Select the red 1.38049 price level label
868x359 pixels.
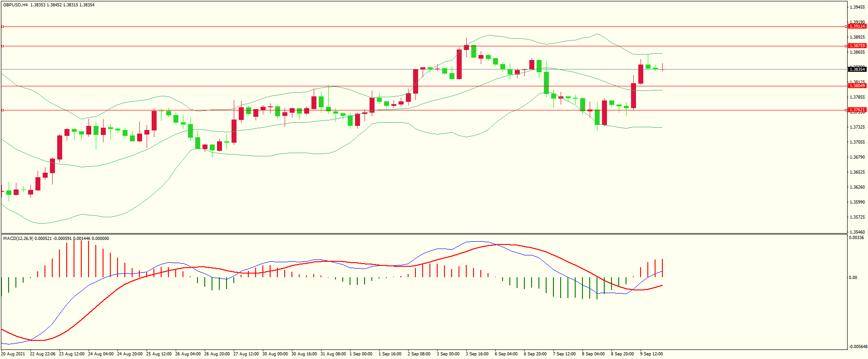click(x=857, y=86)
